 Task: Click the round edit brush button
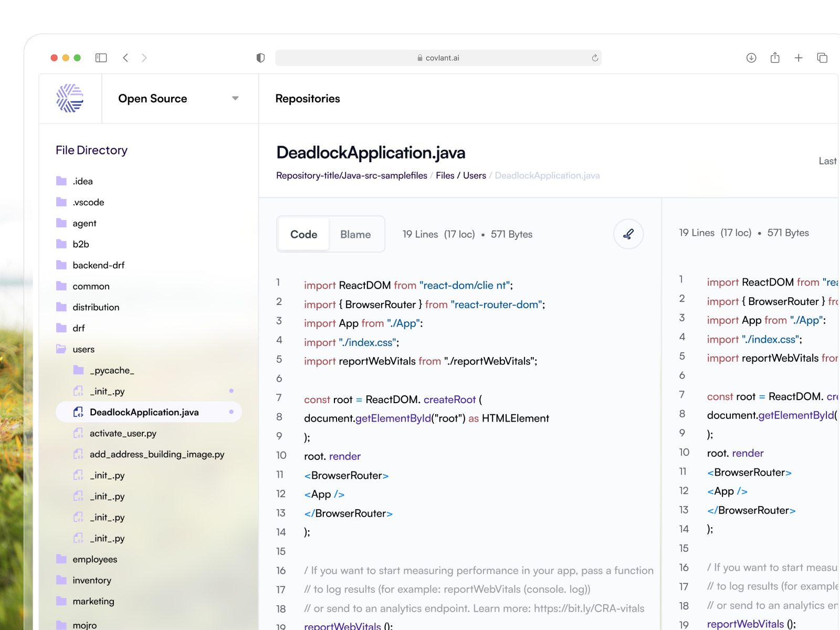point(628,234)
